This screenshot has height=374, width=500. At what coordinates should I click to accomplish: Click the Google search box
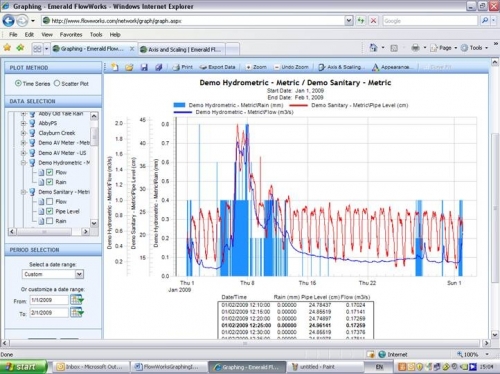[430, 21]
